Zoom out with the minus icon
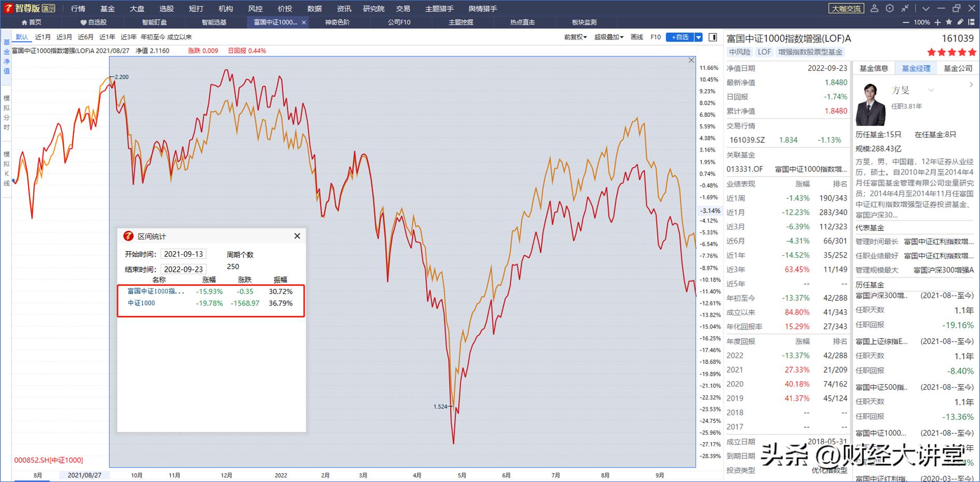 (906, 22)
